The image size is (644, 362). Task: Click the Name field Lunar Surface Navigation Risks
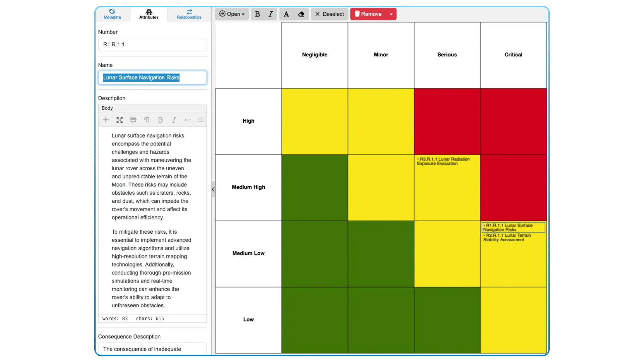pos(152,77)
